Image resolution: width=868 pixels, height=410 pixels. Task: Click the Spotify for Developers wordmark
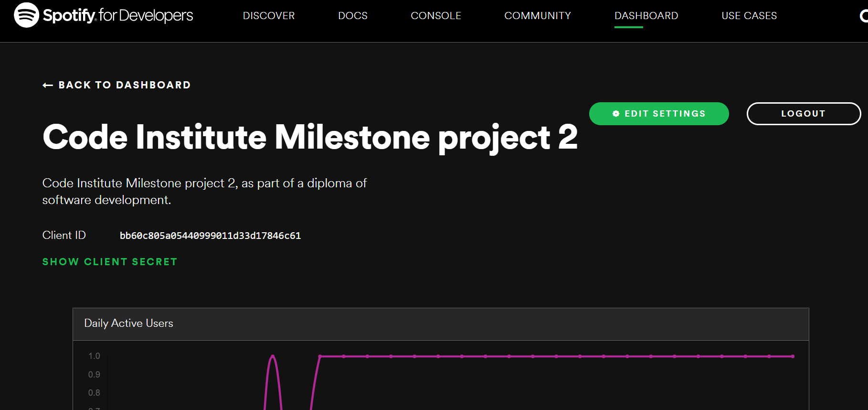coord(118,16)
